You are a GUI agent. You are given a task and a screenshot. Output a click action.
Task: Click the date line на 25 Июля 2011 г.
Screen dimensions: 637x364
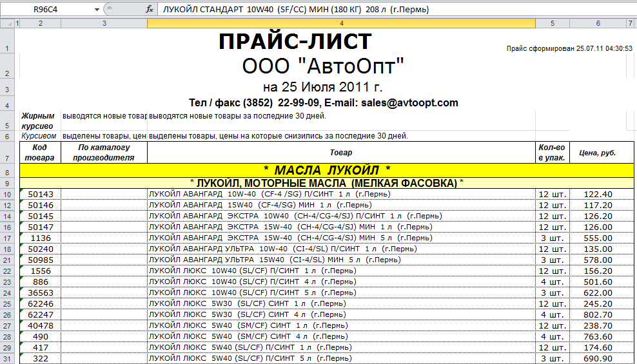(x=322, y=87)
